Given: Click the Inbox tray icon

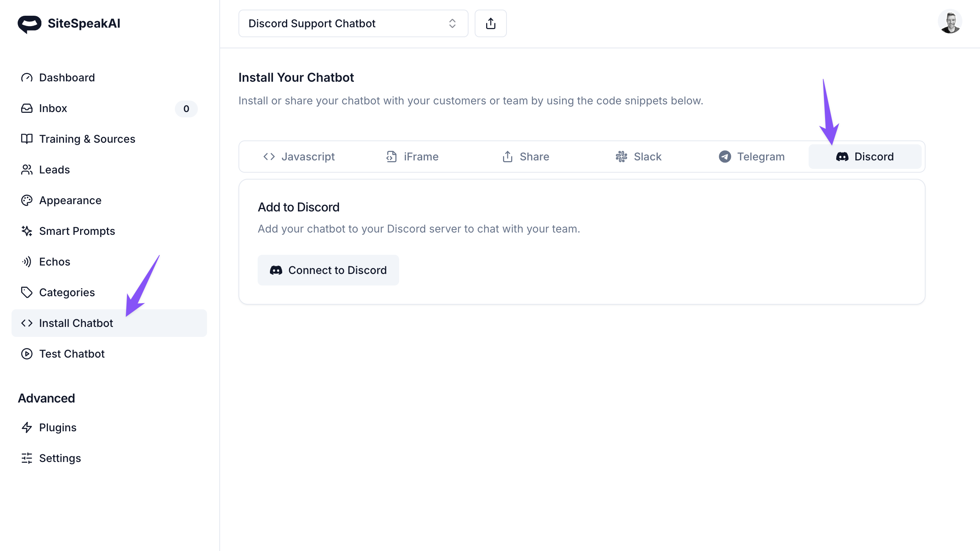Looking at the screenshot, I should click(x=26, y=108).
